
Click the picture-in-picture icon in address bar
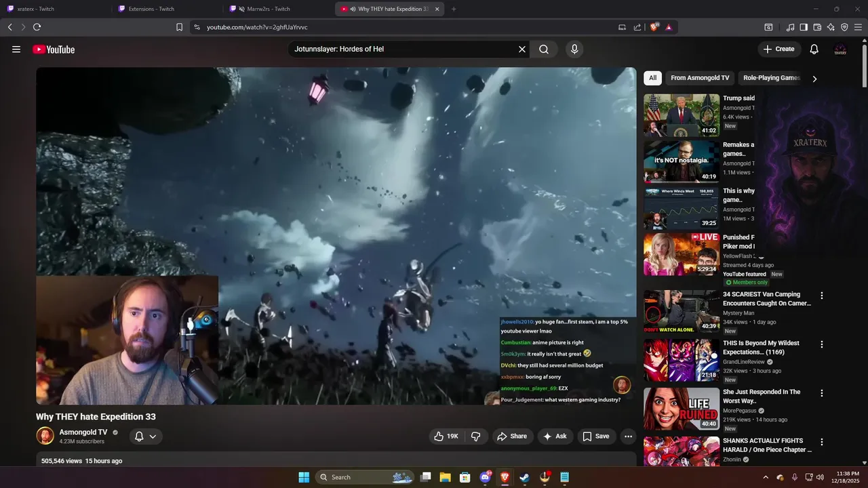coord(622,27)
